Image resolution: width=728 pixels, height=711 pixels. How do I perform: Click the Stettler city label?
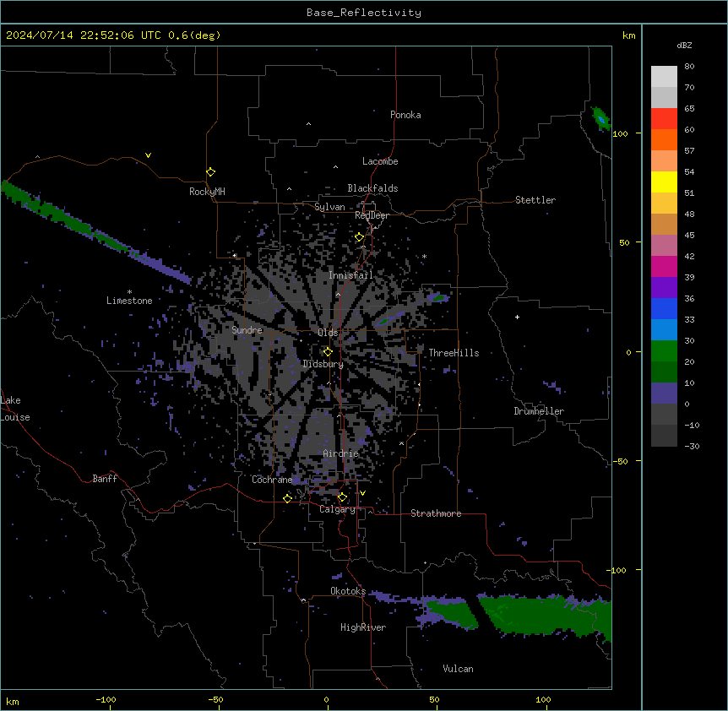[x=535, y=200]
